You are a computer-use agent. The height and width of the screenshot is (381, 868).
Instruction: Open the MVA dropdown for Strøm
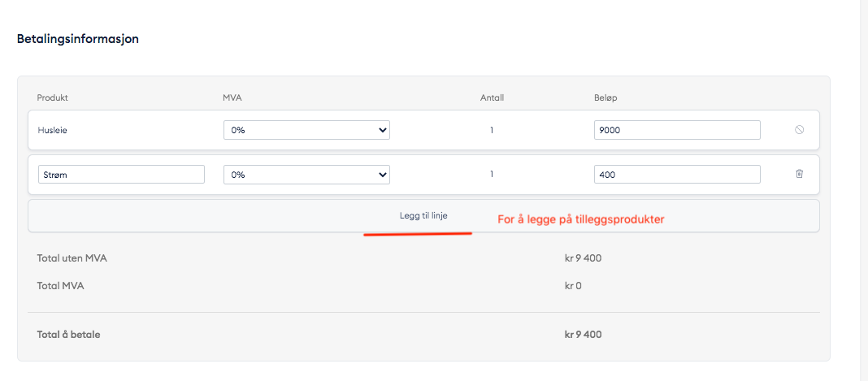[x=306, y=175]
